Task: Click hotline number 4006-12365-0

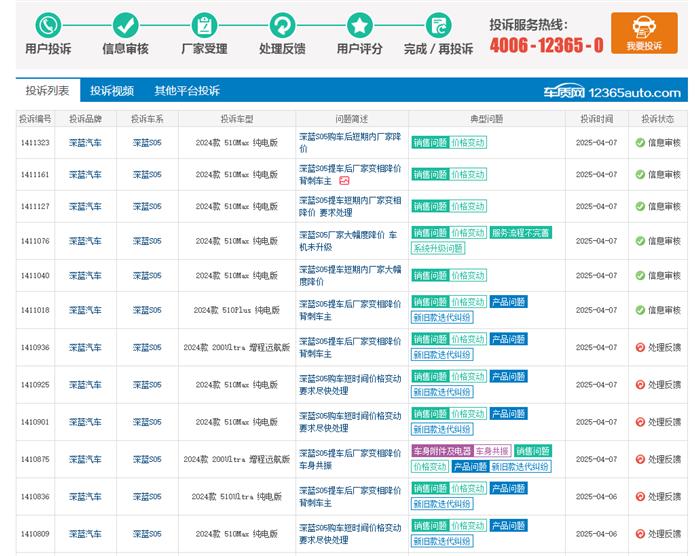Action: pyautogui.click(x=546, y=45)
